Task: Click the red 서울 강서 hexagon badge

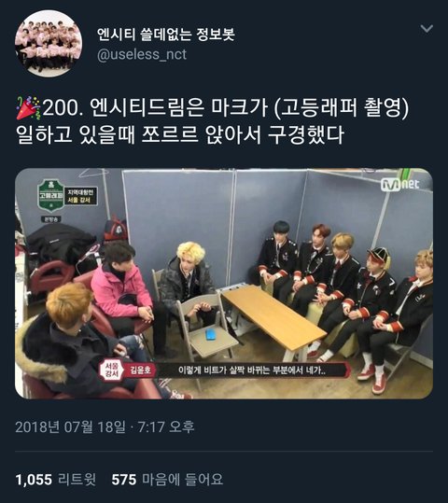Action: [x=110, y=370]
